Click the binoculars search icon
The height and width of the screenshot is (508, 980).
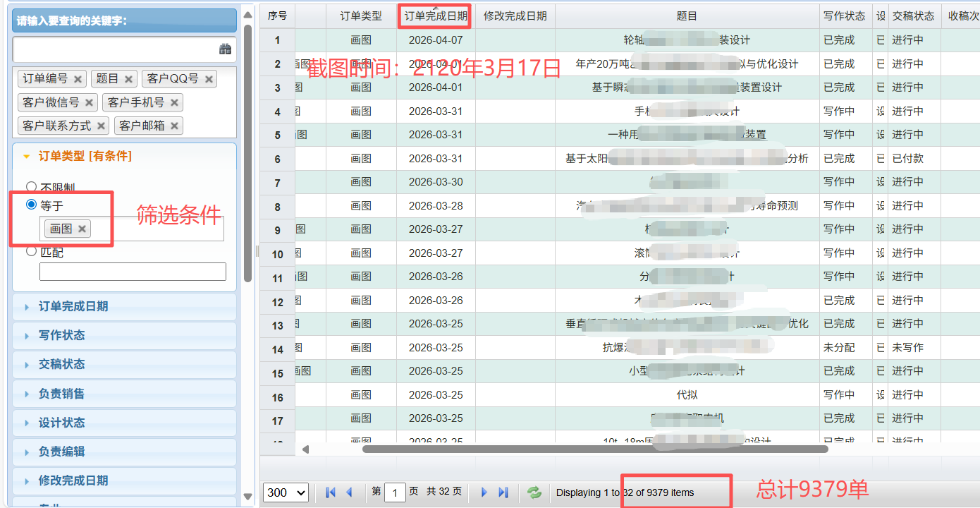[225, 49]
